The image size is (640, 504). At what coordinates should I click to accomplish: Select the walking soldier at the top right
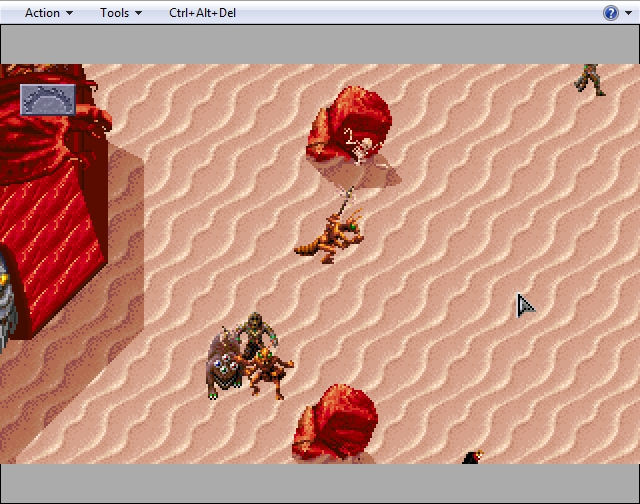coord(590,80)
